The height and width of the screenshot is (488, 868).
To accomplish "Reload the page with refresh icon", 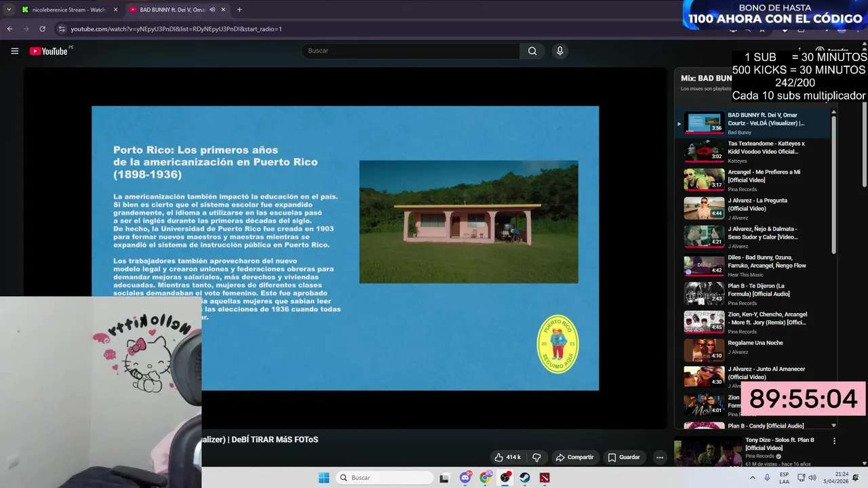I will click(42, 29).
